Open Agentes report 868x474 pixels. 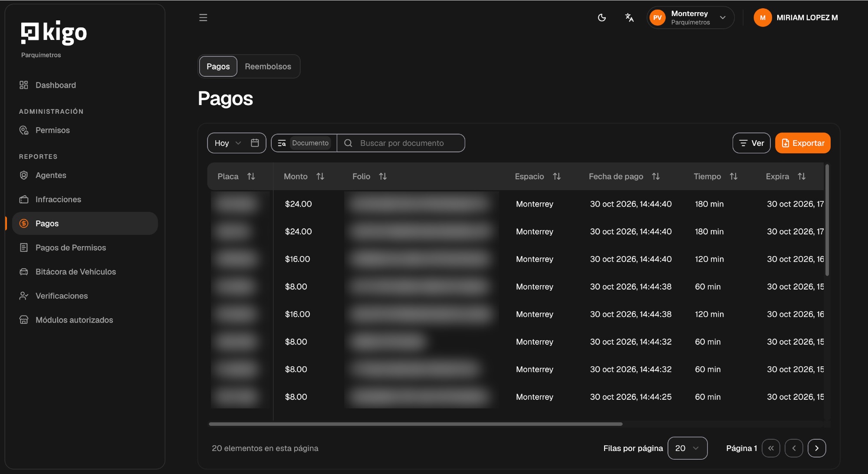(51, 175)
